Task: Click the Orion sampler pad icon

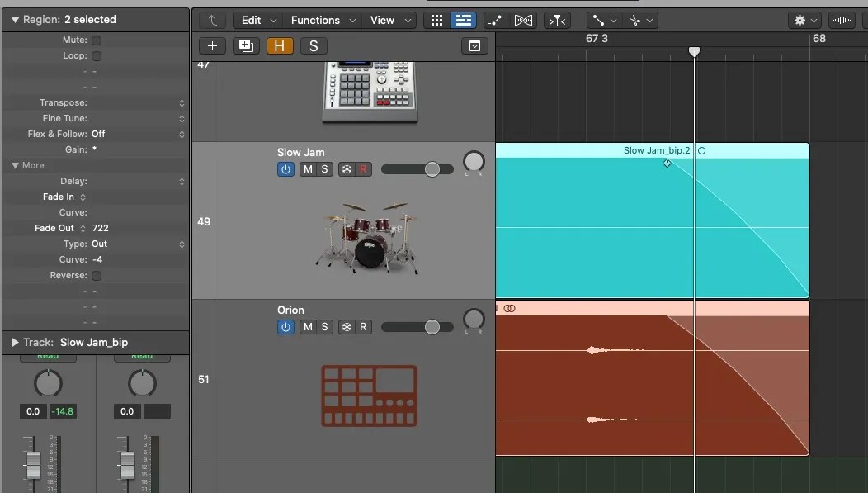Action: point(369,396)
